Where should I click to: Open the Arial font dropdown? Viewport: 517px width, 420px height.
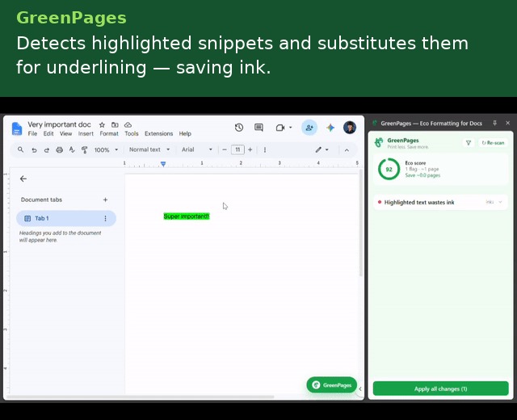(x=197, y=149)
